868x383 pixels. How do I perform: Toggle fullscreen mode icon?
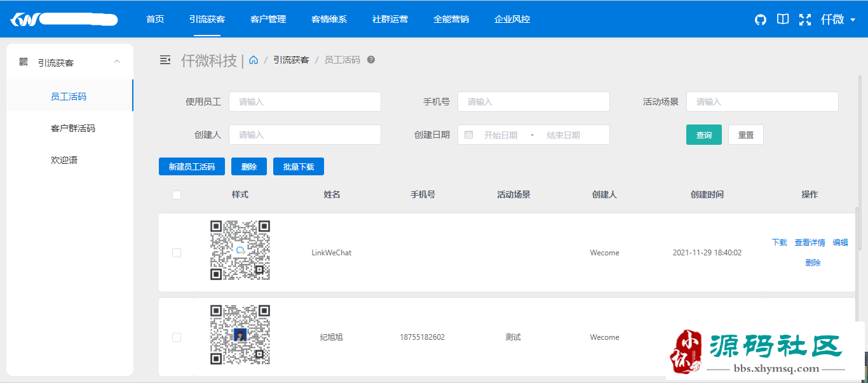[805, 20]
